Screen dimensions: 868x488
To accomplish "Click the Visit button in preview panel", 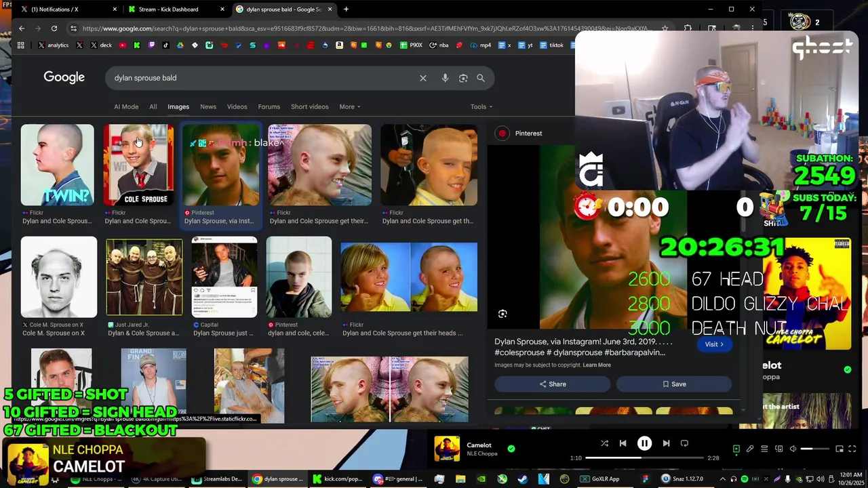I will click(714, 344).
